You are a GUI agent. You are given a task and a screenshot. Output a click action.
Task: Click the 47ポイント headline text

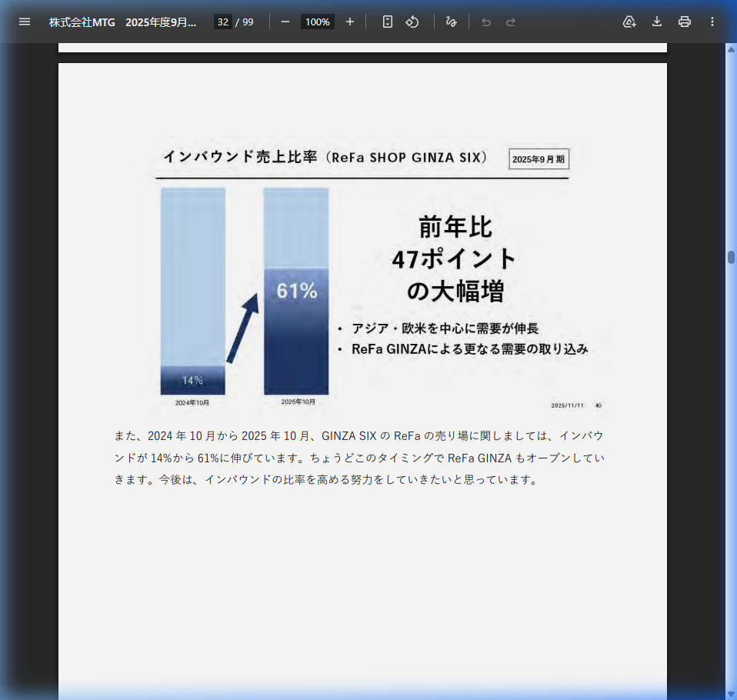(x=454, y=259)
